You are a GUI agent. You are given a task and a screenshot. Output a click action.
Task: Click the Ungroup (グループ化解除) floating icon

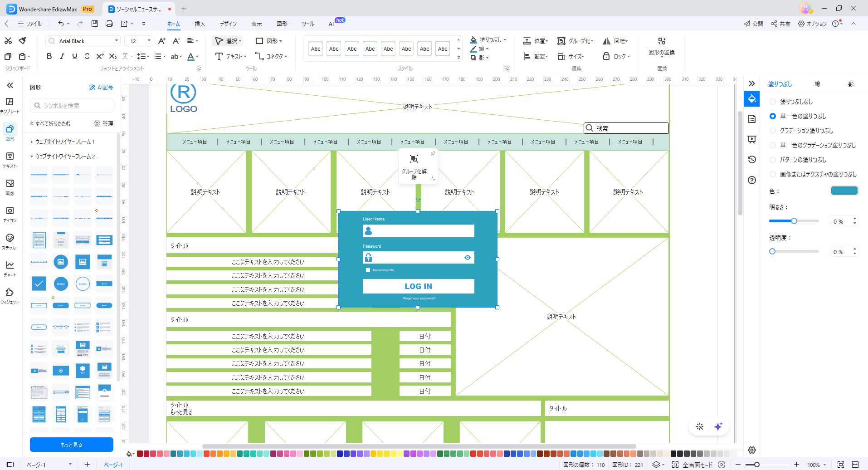[x=414, y=159]
